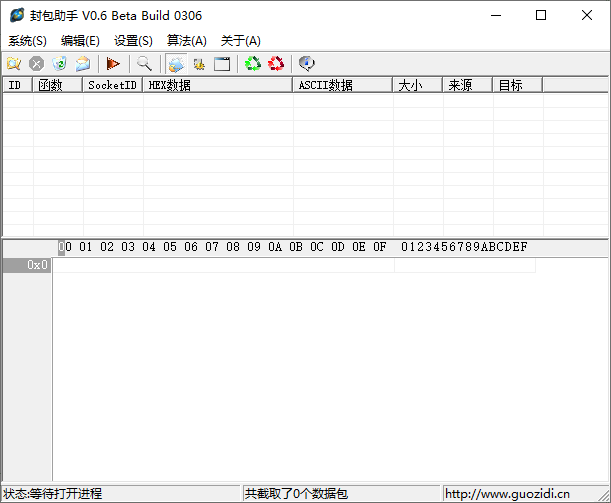Click the window frame toolbar icon
Screen dimensions: 611x503
(x=222, y=64)
